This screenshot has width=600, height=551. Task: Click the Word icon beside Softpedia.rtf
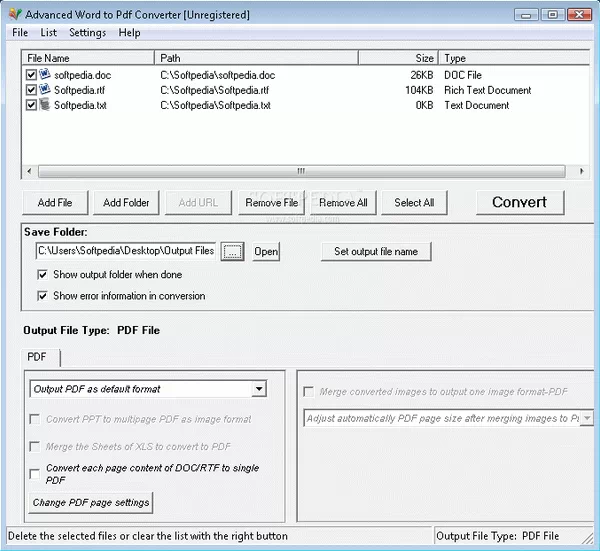point(45,89)
